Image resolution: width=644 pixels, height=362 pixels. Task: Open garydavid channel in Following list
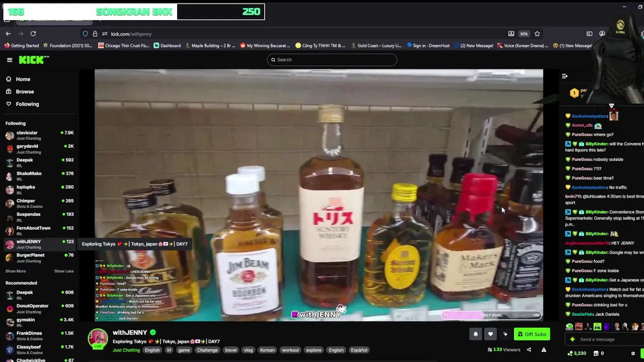pyautogui.click(x=39, y=148)
